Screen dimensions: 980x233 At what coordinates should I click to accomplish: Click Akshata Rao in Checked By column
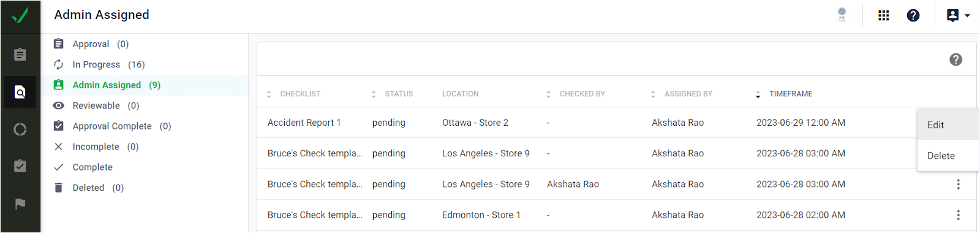[573, 184]
